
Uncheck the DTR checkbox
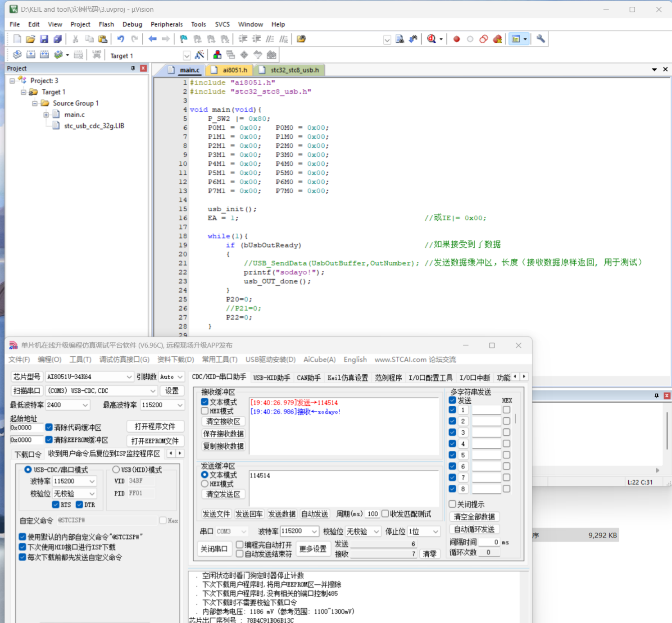pos(80,505)
